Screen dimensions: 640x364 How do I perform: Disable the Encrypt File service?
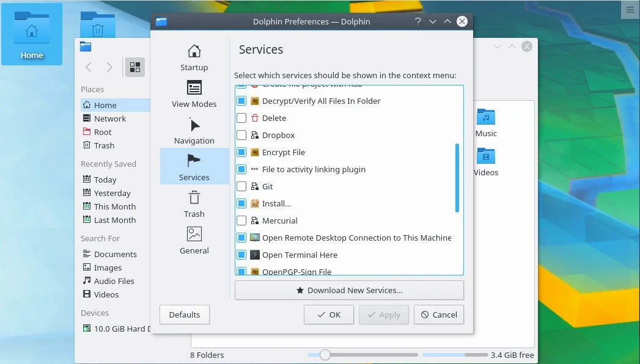coord(241,152)
